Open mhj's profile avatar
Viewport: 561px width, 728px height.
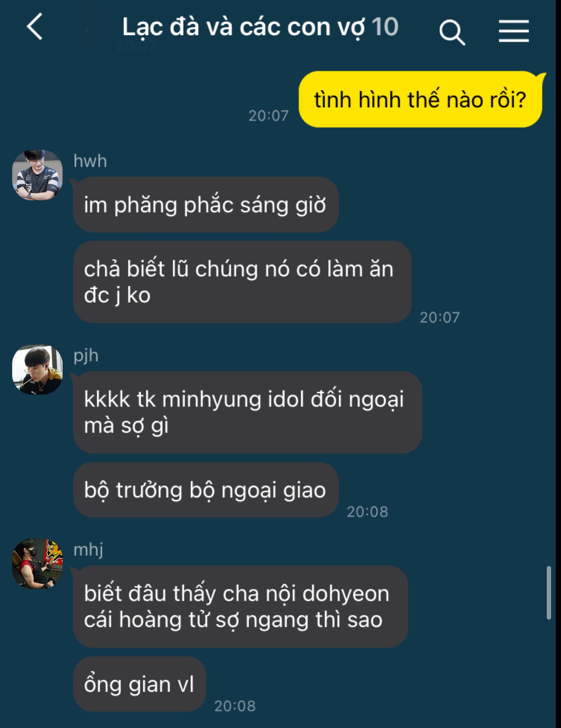point(38,563)
